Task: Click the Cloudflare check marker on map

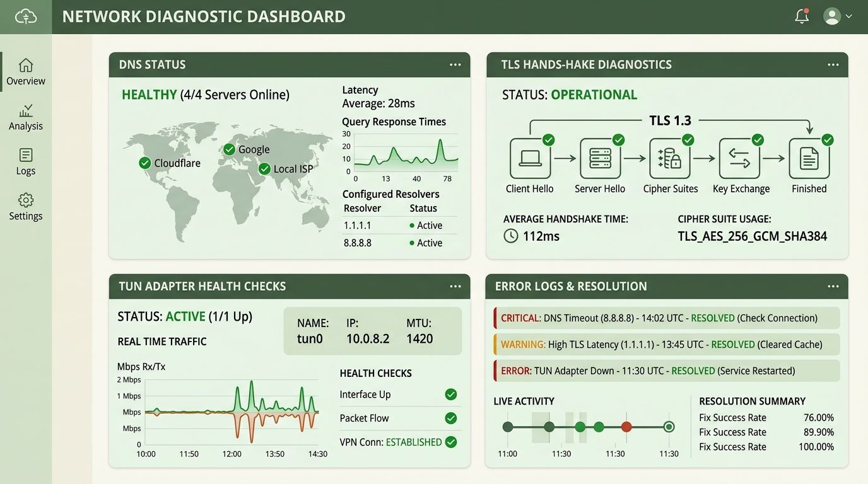Action: 145,163
